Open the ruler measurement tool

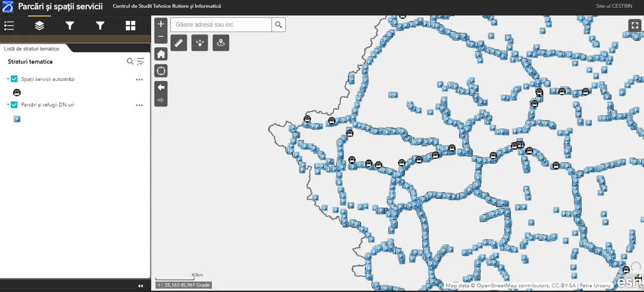(179, 43)
